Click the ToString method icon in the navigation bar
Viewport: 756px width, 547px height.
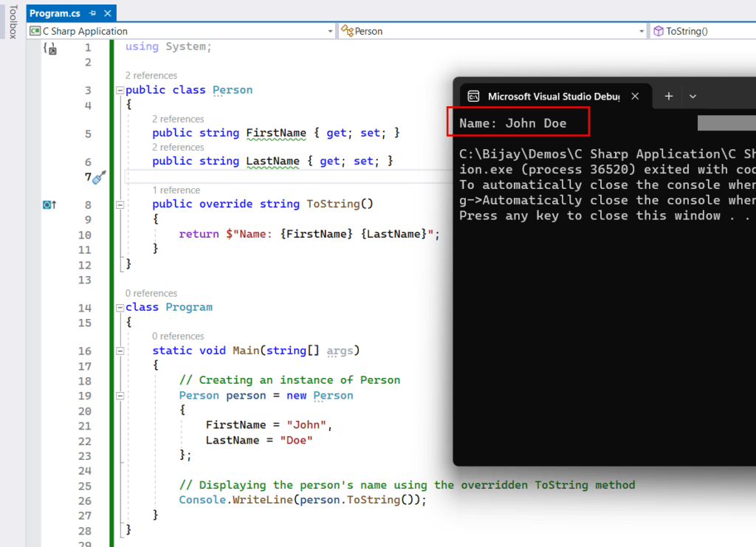(657, 31)
